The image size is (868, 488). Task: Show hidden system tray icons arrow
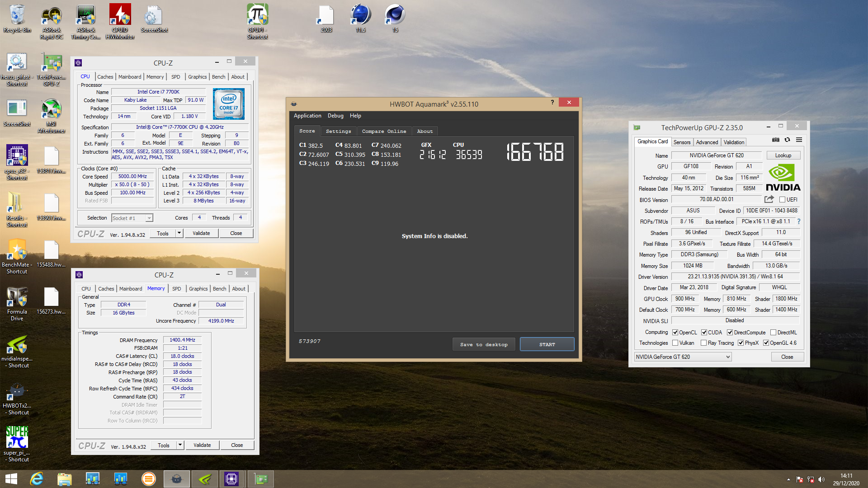789,479
